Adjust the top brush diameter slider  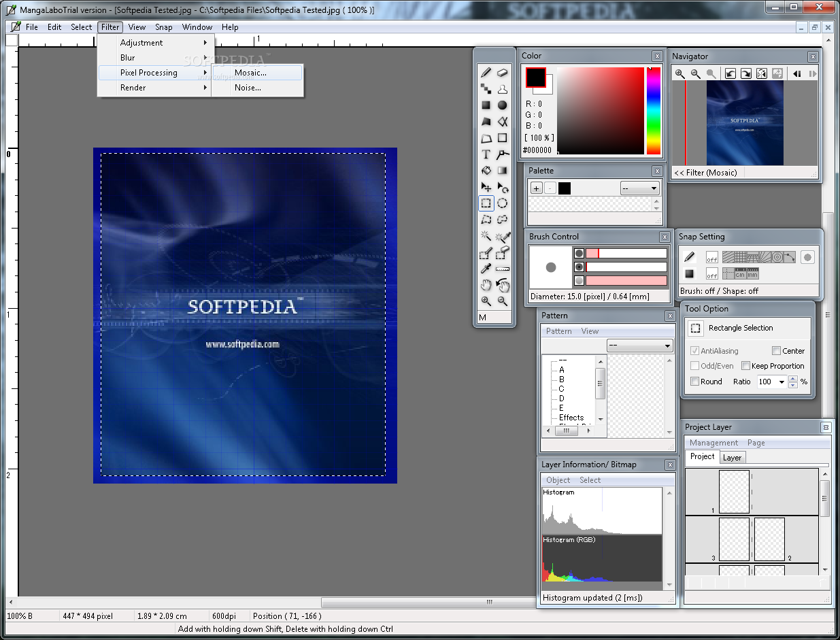click(626, 253)
